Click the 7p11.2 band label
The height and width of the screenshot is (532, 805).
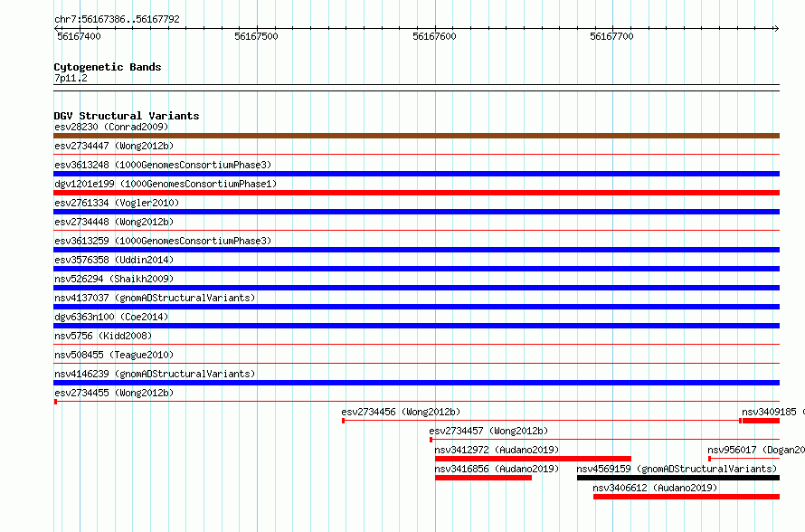(x=71, y=78)
